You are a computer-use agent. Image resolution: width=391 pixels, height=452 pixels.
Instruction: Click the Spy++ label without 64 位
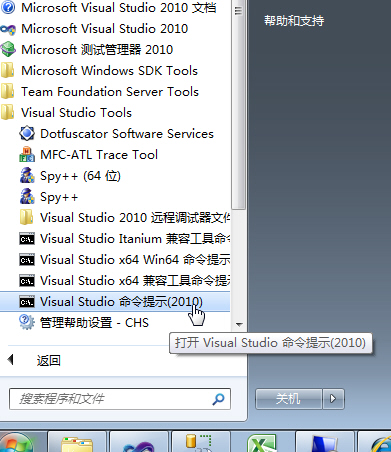(x=59, y=197)
